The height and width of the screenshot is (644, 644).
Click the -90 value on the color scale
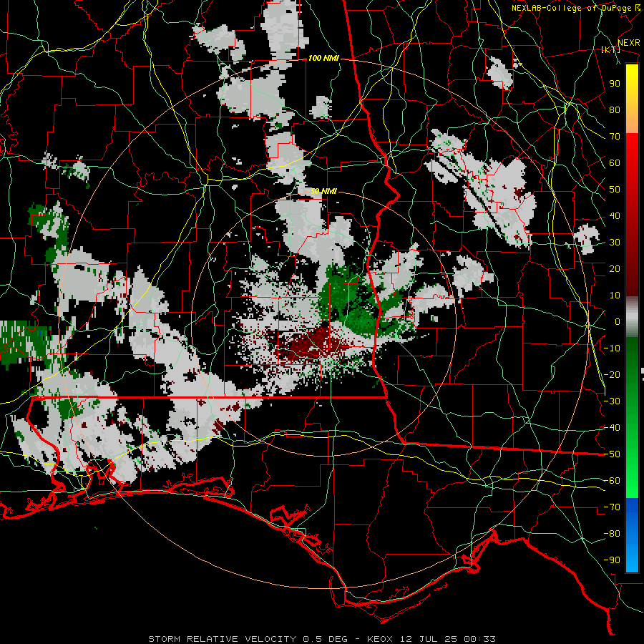coord(612,560)
